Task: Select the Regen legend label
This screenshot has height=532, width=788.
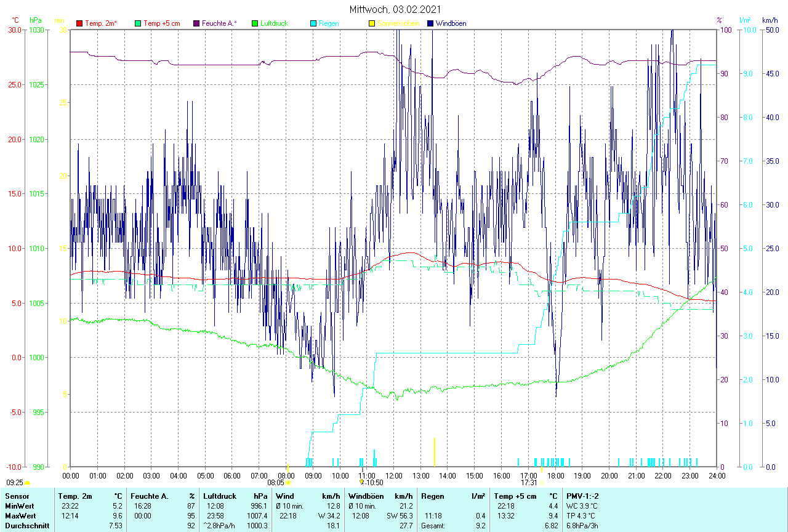Action: 329,23
